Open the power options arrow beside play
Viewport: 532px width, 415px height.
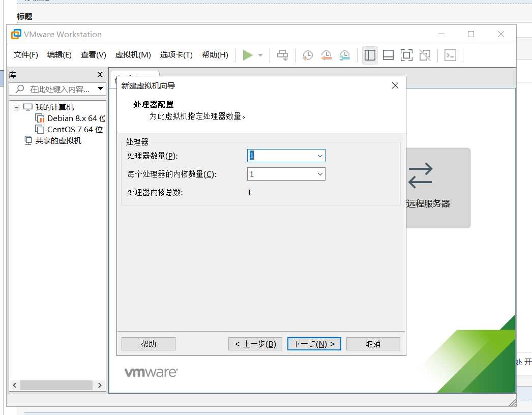pyautogui.click(x=260, y=55)
